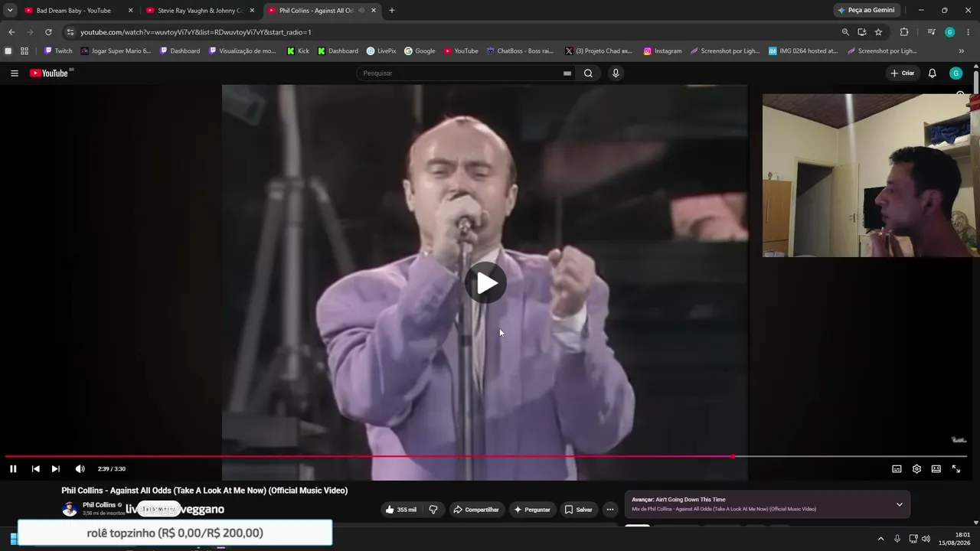Open the browser extensions puzzle icon
The height and width of the screenshot is (551, 980).
click(x=904, y=32)
